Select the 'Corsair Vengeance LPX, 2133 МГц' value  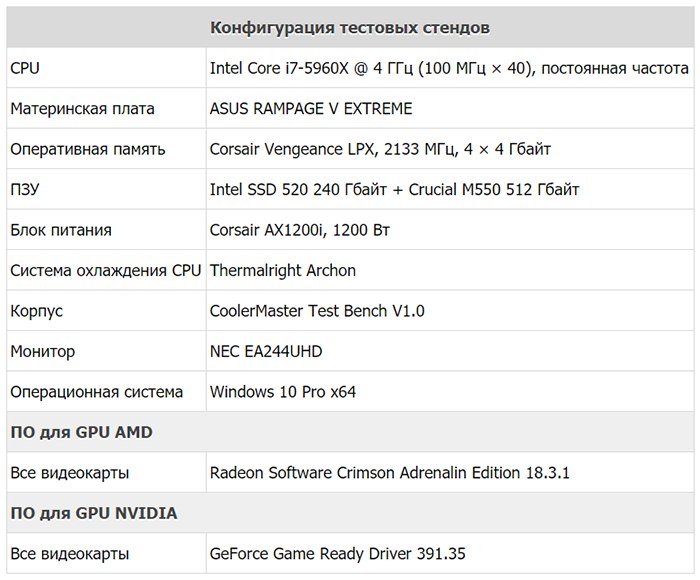(333, 149)
